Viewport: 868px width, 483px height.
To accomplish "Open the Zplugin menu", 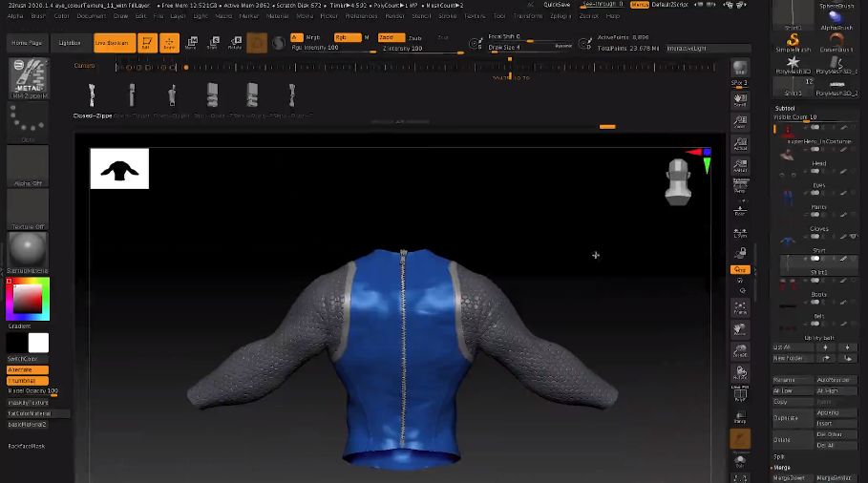I will click(561, 16).
